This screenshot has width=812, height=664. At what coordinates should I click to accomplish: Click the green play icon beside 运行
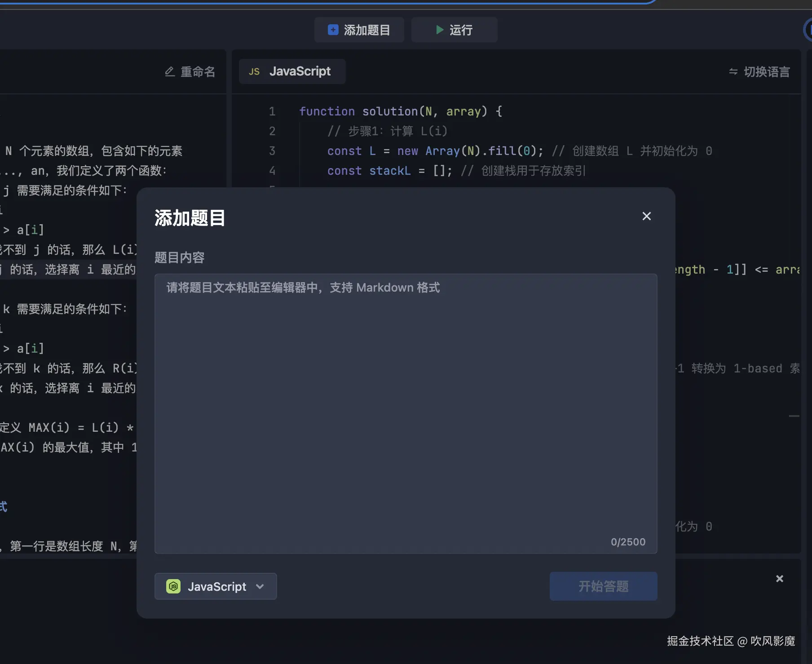point(440,30)
